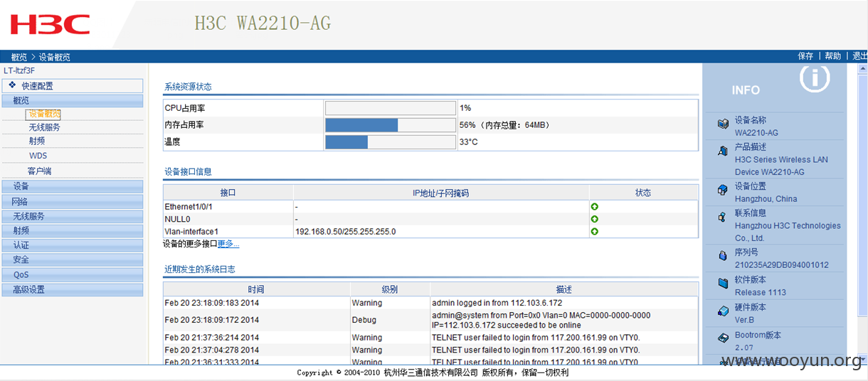Screen dimensions: 868x381
Task: Click the Hangzhou, China location text
Action: pos(766,199)
